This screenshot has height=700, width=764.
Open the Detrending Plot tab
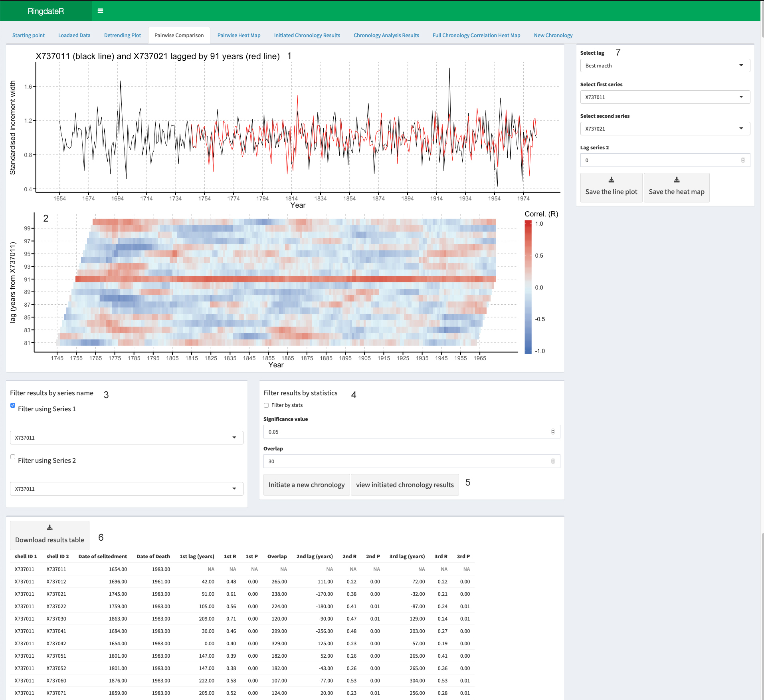(x=123, y=35)
